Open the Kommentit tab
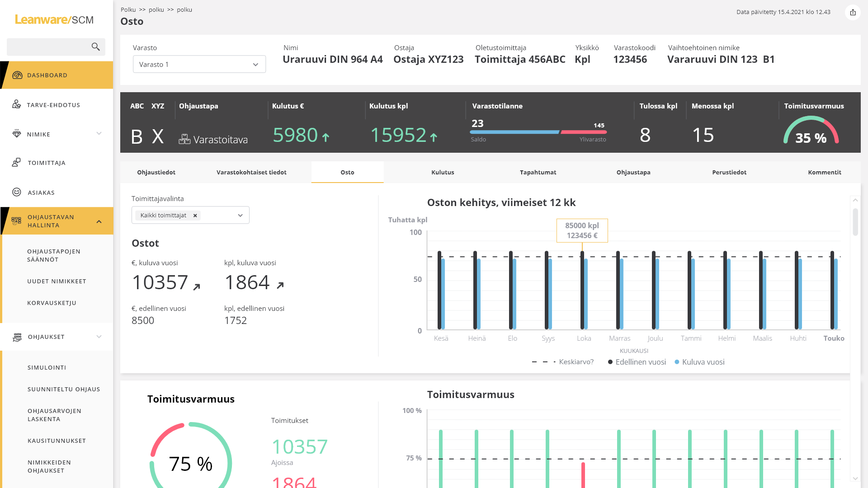 (x=825, y=172)
